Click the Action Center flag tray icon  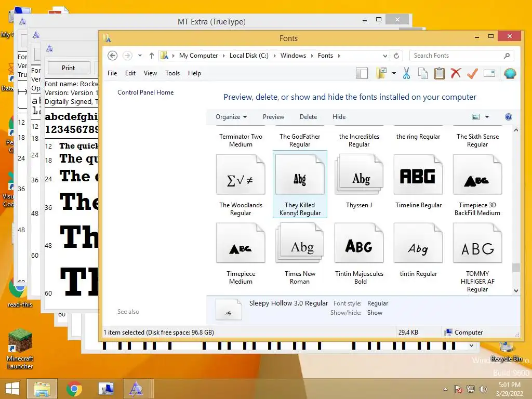(458, 389)
